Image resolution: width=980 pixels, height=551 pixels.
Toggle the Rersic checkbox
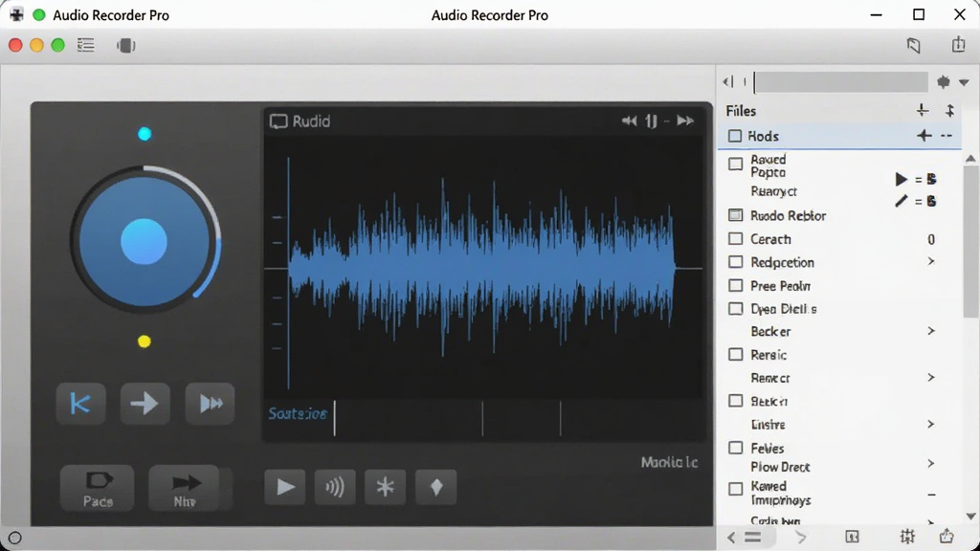tap(736, 354)
